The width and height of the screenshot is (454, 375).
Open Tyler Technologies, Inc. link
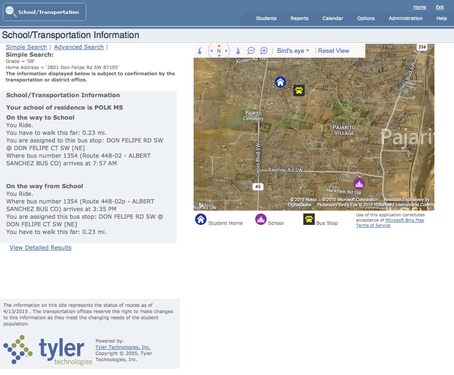(123, 347)
